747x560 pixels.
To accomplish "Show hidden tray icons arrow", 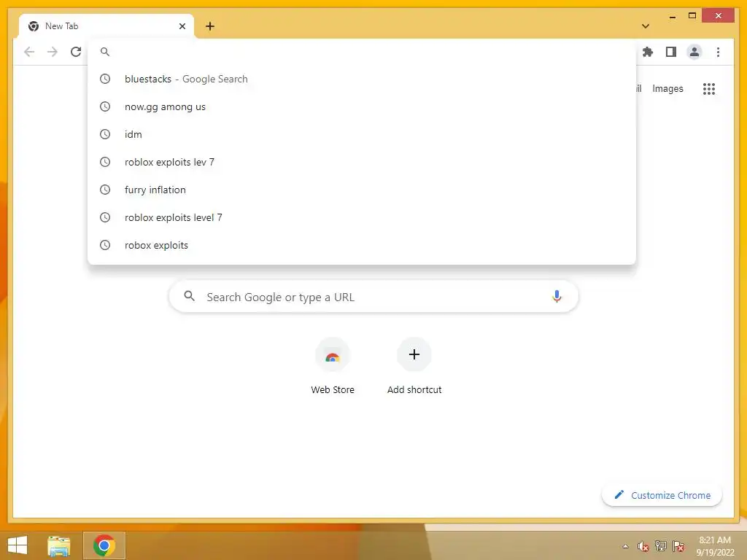I will coord(625,546).
